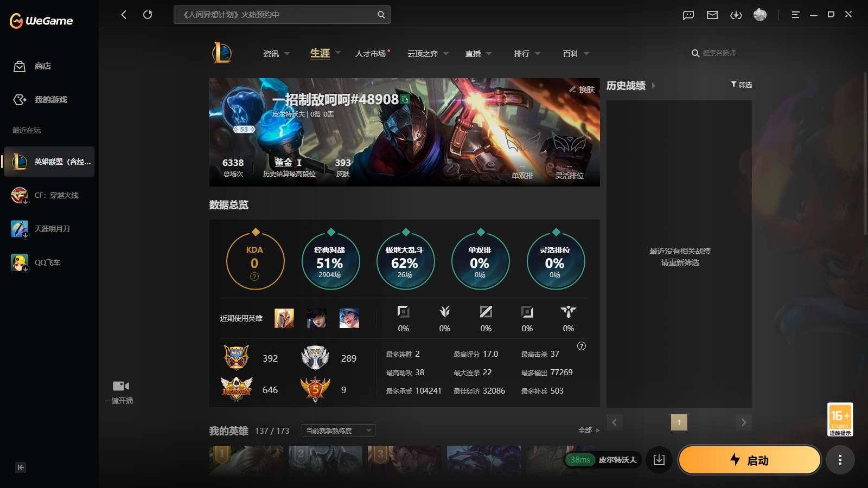Launch the game with 启动 button
Viewport: 868px width, 488px height.
pos(749,460)
